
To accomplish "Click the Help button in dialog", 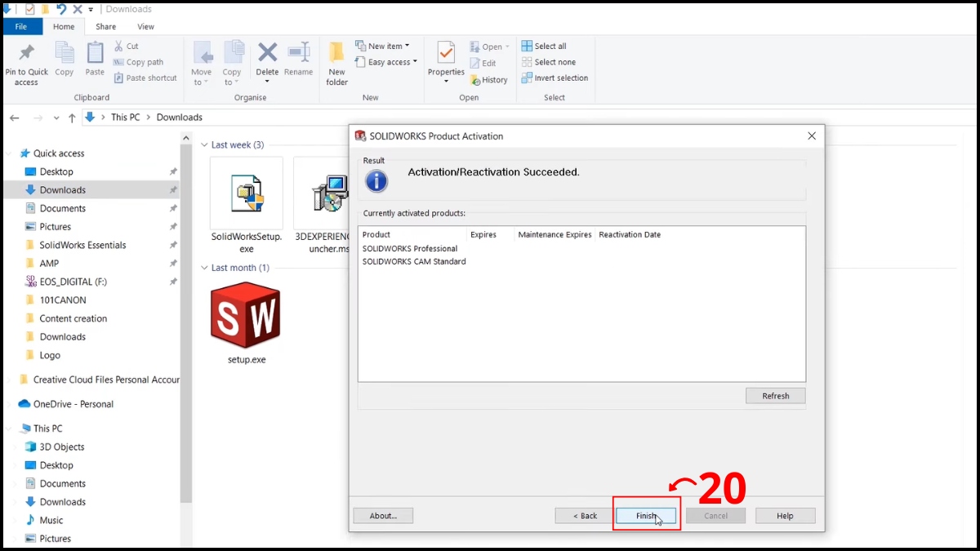I will pos(785,516).
